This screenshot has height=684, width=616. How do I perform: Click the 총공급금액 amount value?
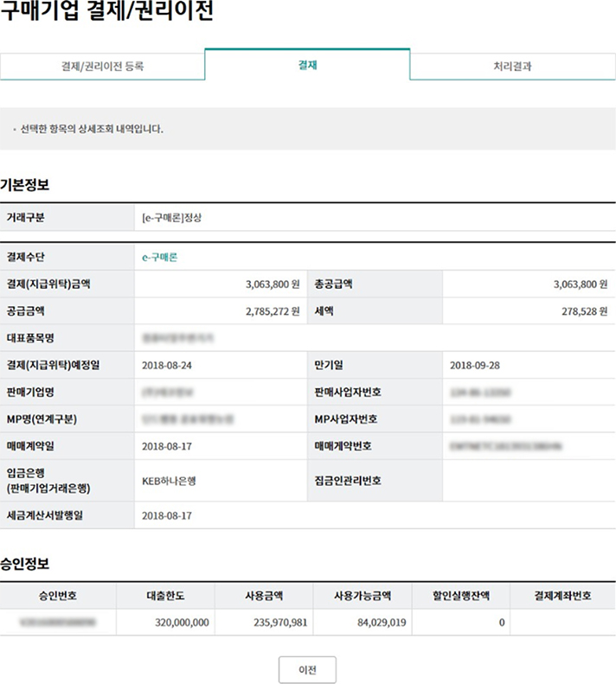click(580, 284)
